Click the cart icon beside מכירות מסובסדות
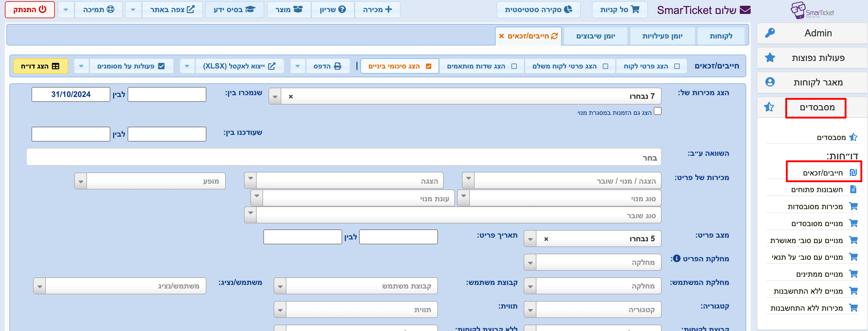 tap(853, 206)
